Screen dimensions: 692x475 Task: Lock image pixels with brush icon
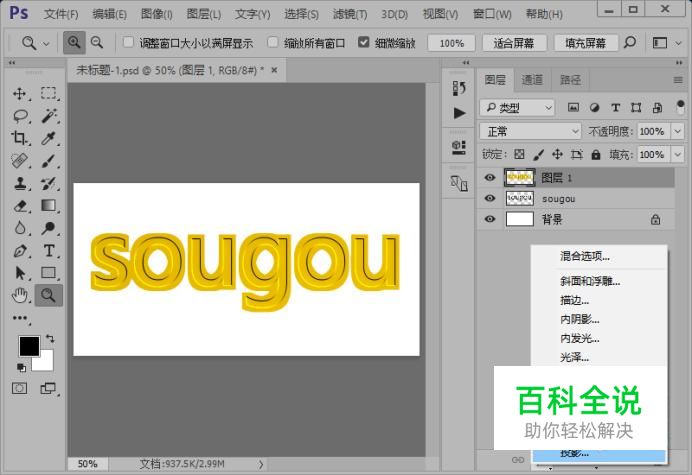click(x=538, y=154)
